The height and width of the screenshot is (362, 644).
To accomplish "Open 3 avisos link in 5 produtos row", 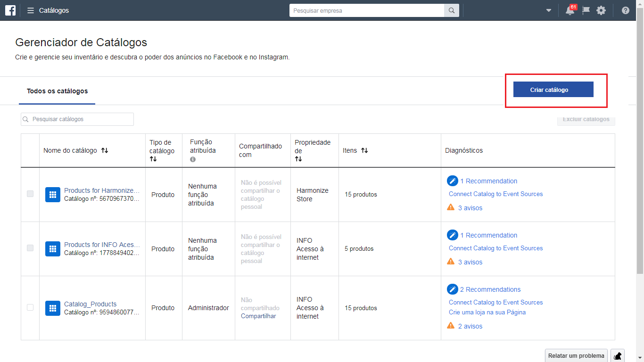I will (x=470, y=262).
